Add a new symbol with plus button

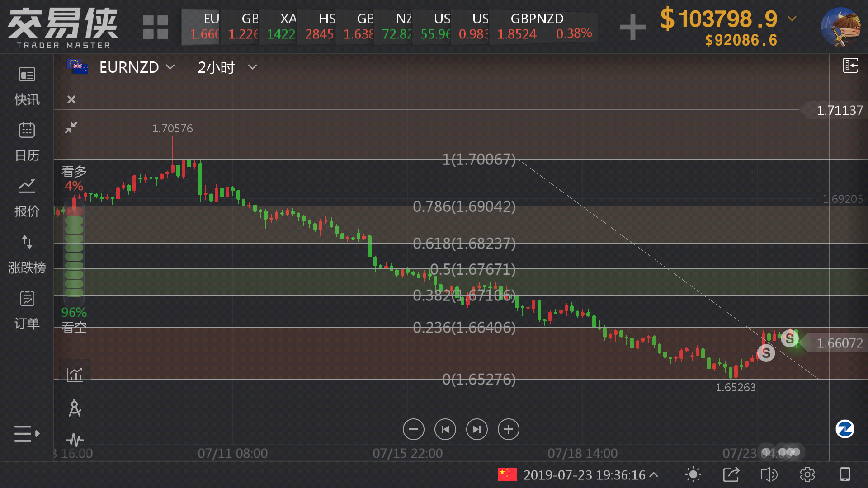point(632,27)
